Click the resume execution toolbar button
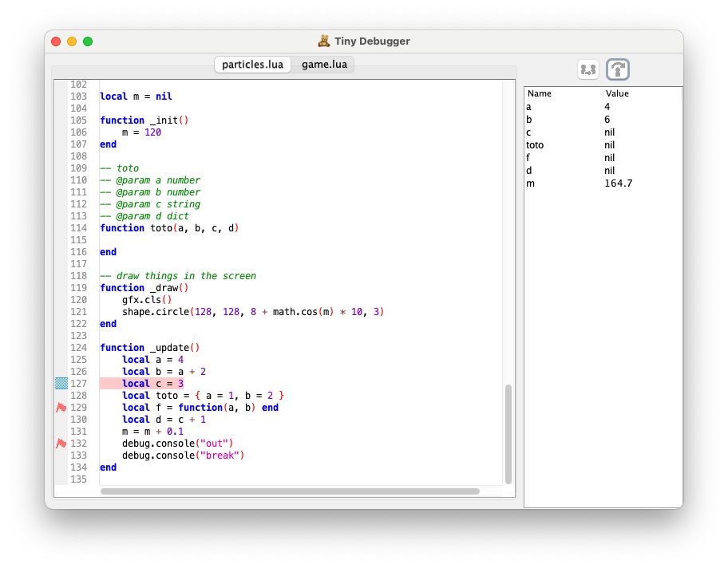Image resolution: width=728 pixels, height=568 pixels. click(589, 70)
